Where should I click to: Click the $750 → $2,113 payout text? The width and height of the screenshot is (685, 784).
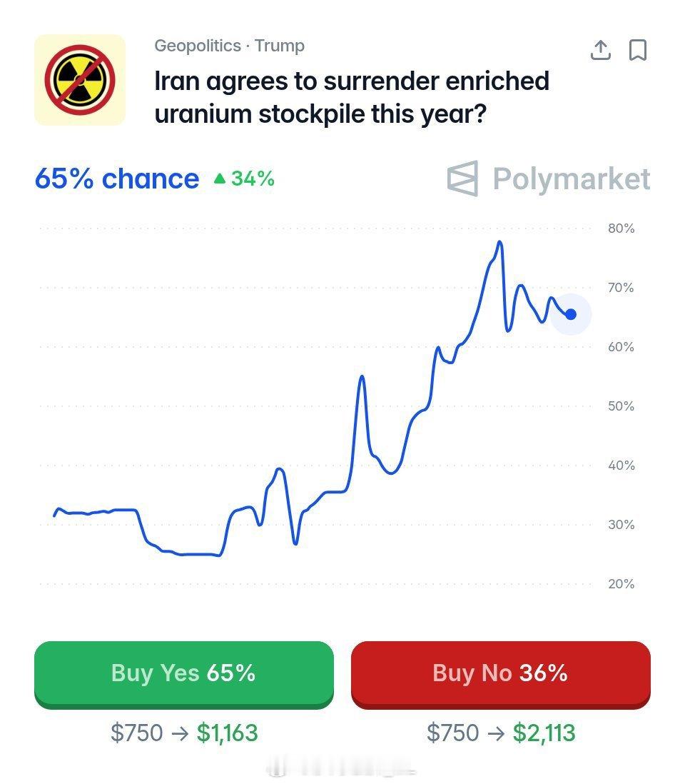point(501,733)
